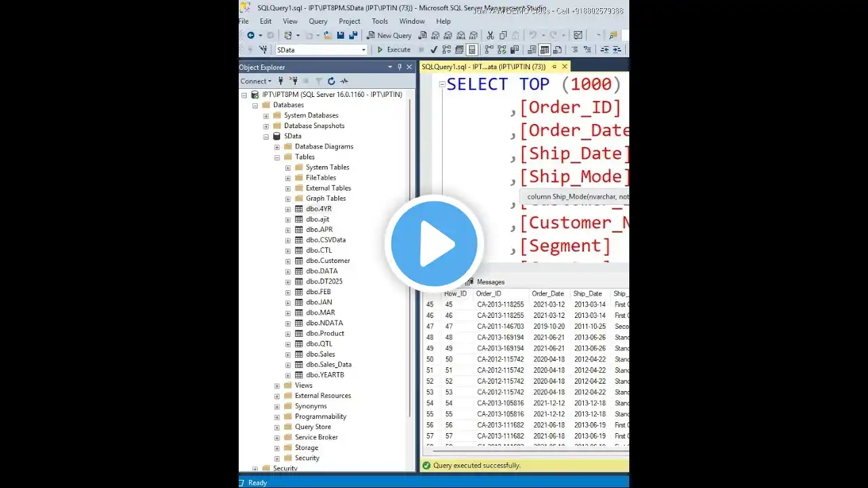Pin the Object Explorer panel

coord(399,67)
